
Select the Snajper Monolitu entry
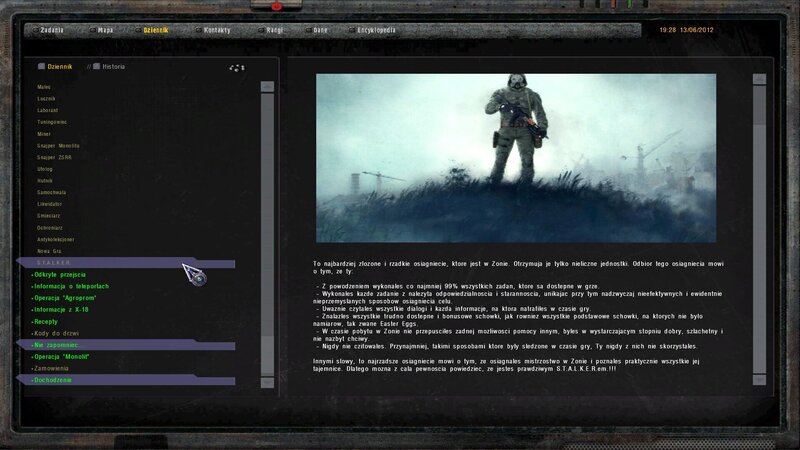click(58, 146)
